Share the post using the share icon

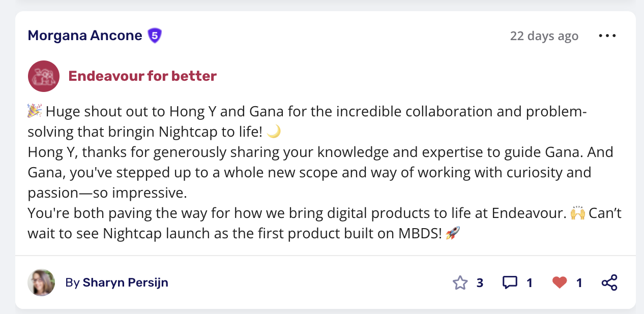point(609,282)
